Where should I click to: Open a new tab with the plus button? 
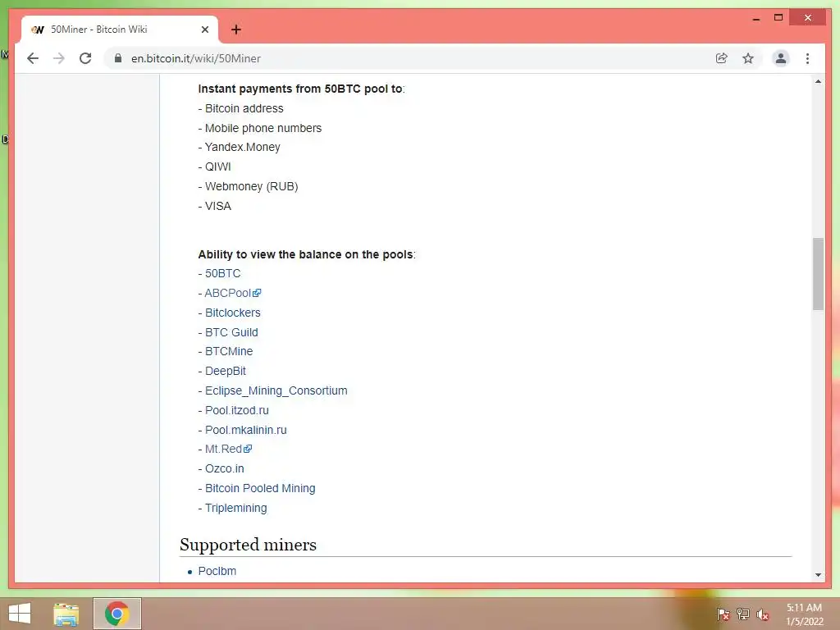[236, 30]
